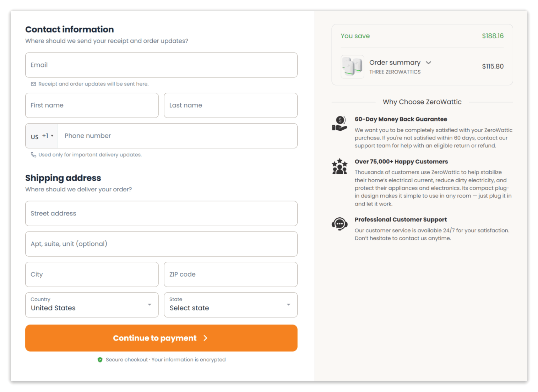
Task: Click "Receipt and order updates will be sent here."
Action: [93, 84]
